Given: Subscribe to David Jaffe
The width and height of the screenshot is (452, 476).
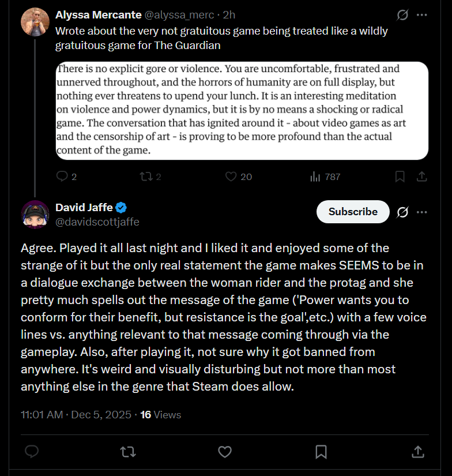Looking at the screenshot, I should tap(353, 212).
